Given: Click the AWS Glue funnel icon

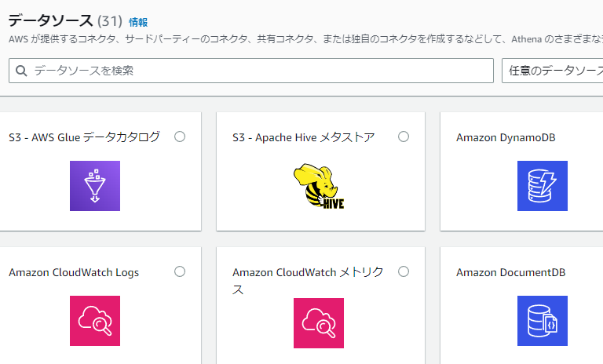Looking at the screenshot, I should click(x=95, y=186).
